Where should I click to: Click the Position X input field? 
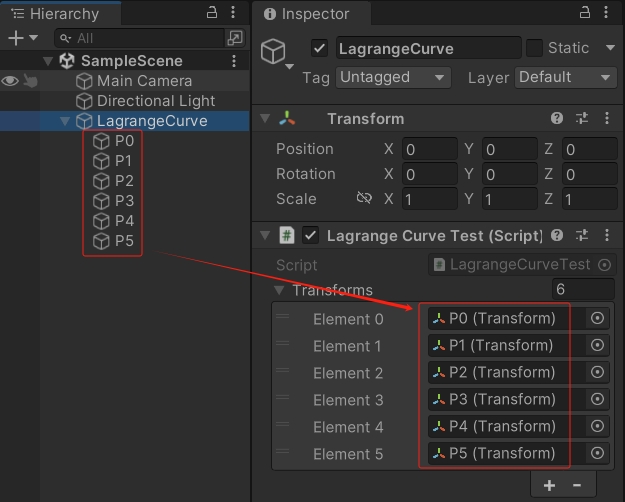click(x=426, y=150)
